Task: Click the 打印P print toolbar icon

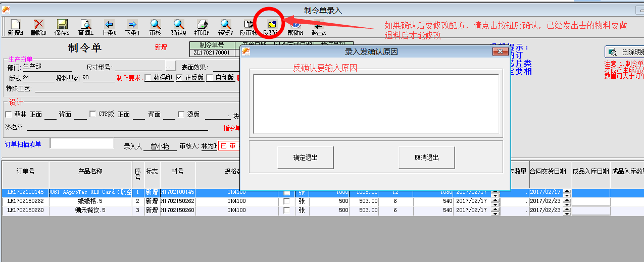Action: pos(202,28)
